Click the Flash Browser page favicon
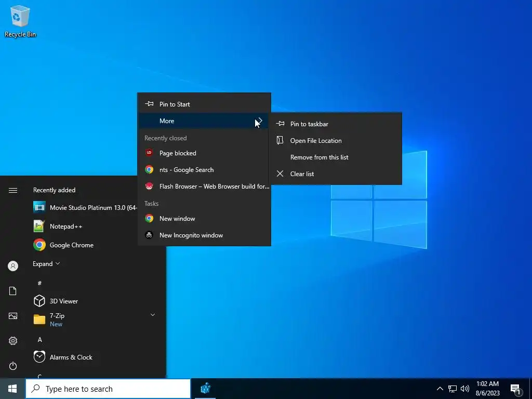This screenshot has height=399, width=532. [x=149, y=186]
